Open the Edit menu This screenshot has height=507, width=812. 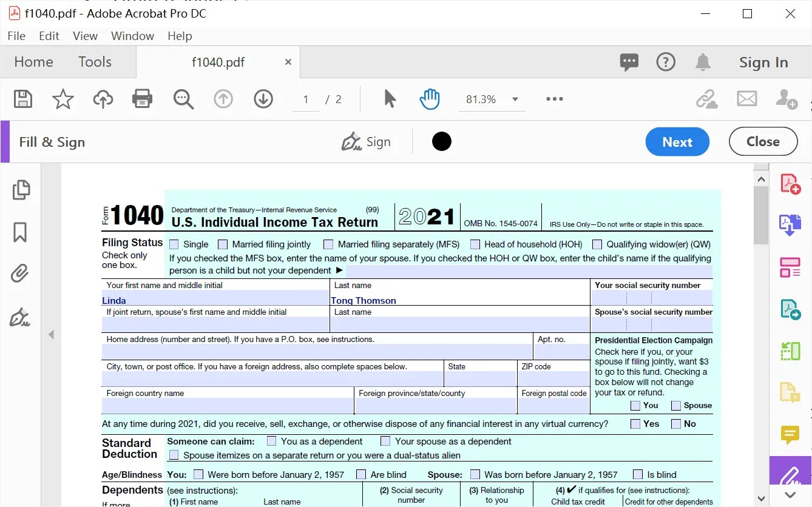tap(49, 36)
